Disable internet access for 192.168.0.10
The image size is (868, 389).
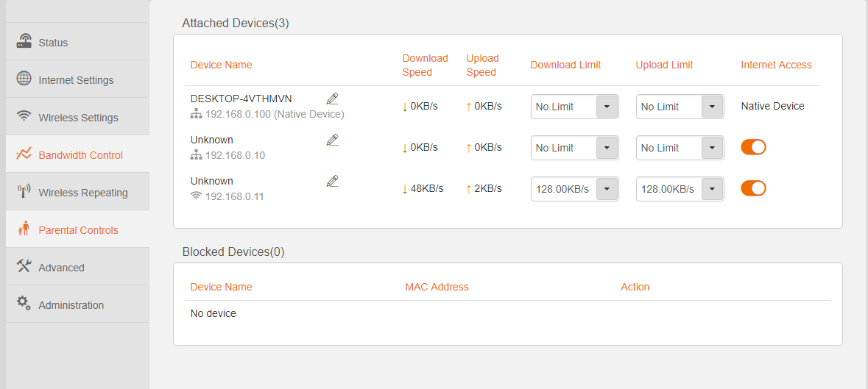753,147
